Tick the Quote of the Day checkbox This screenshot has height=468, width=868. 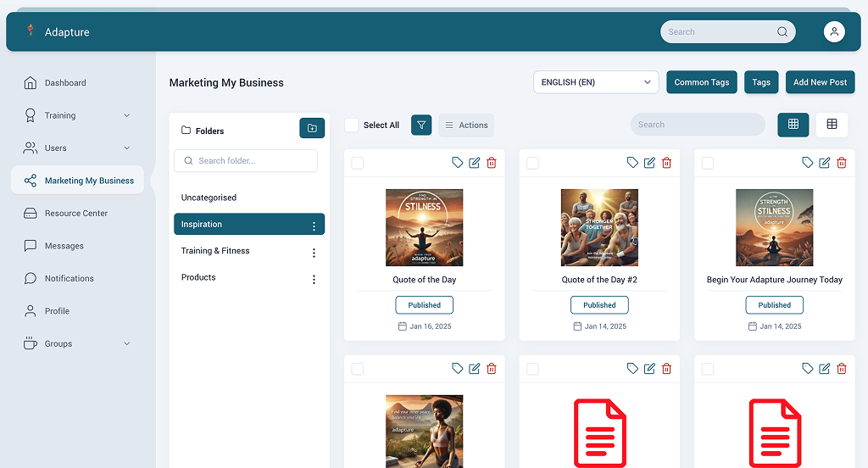tap(358, 163)
